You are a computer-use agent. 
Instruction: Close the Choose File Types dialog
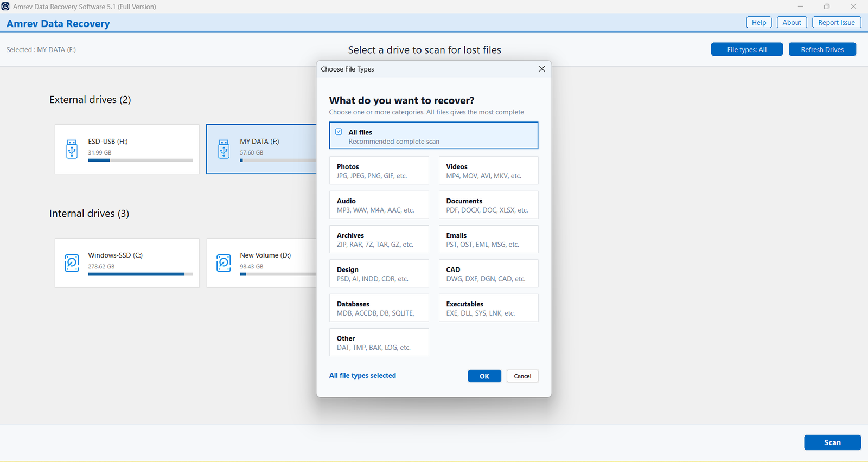point(541,69)
